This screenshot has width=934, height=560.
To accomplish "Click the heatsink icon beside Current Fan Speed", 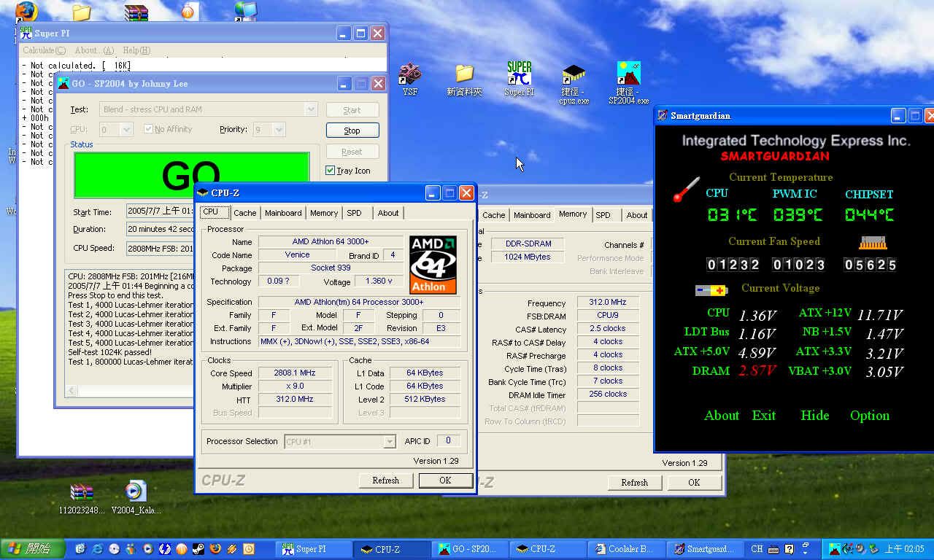I will [873, 243].
